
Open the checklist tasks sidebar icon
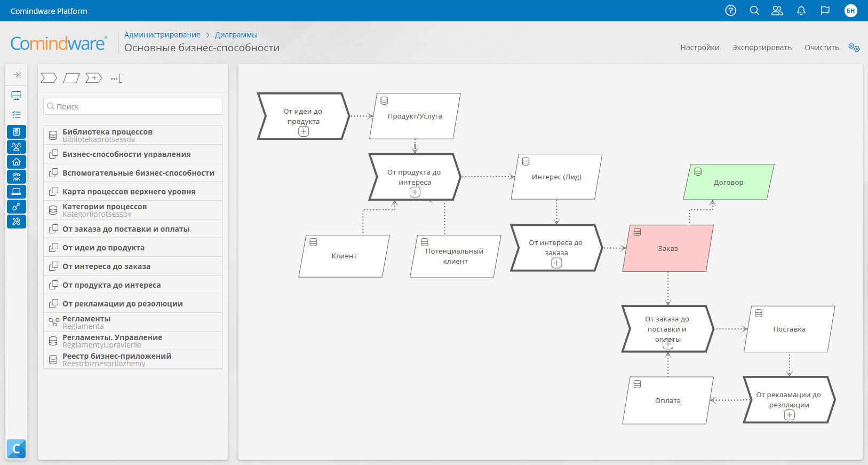click(17, 115)
